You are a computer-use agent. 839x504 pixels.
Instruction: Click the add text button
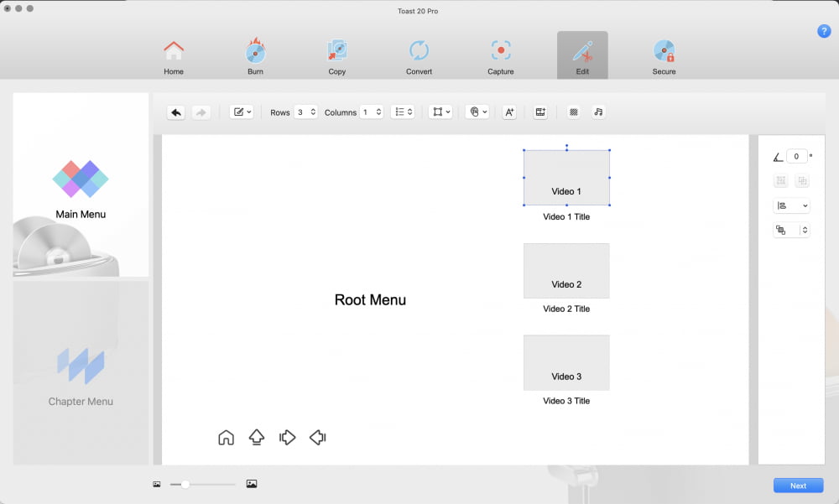(509, 112)
